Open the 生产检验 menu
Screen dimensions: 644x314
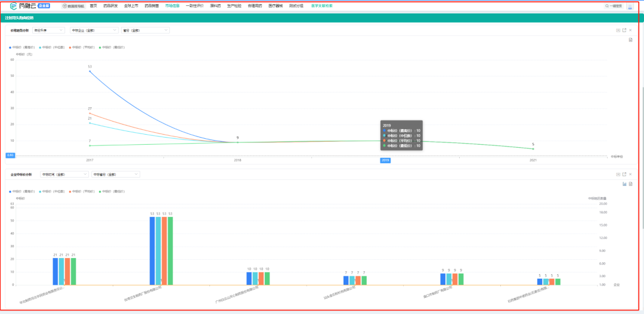(x=234, y=6)
